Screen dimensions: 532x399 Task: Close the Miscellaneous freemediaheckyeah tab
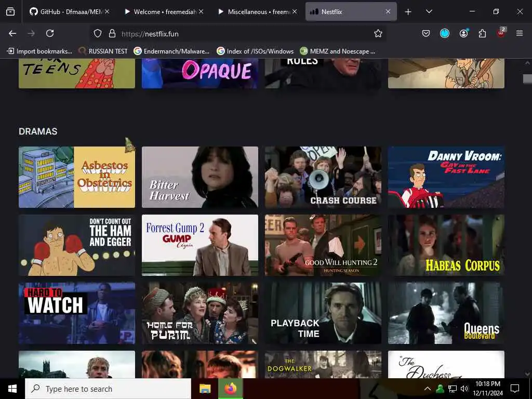click(295, 11)
